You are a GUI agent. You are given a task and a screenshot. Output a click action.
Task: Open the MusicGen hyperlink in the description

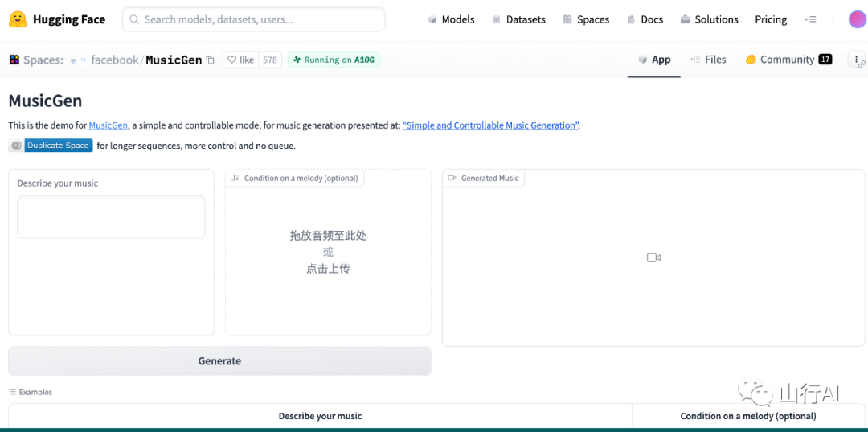coord(108,125)
